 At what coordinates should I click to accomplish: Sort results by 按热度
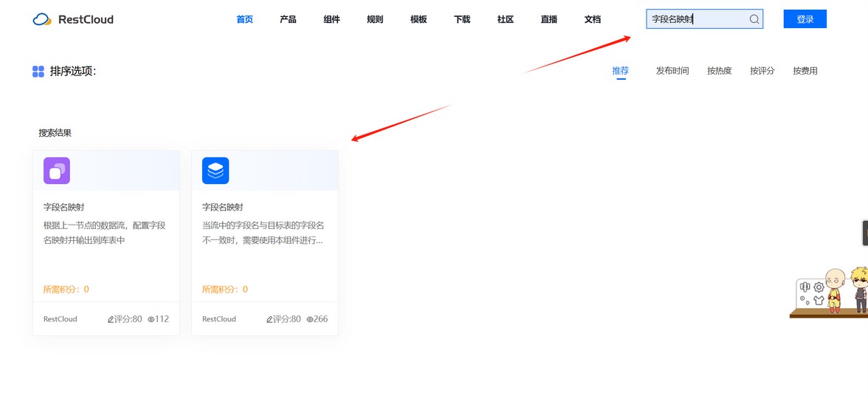pos(719,71)
